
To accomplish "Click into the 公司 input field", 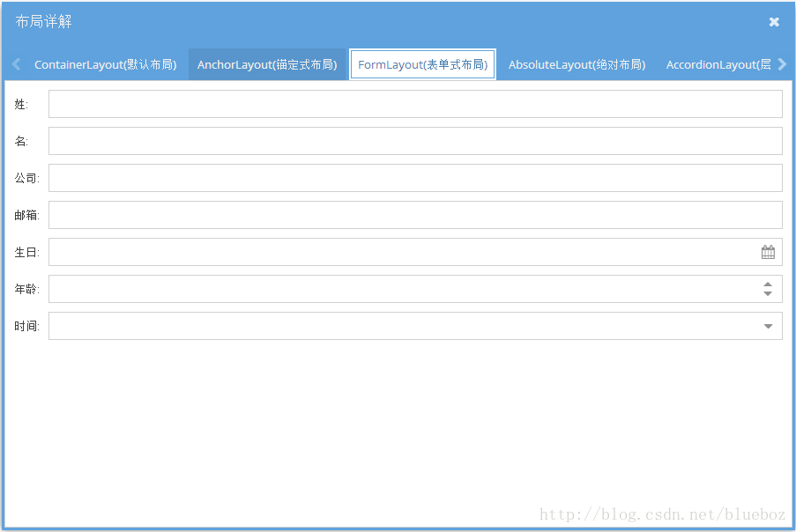I will [x=415, y=178].
